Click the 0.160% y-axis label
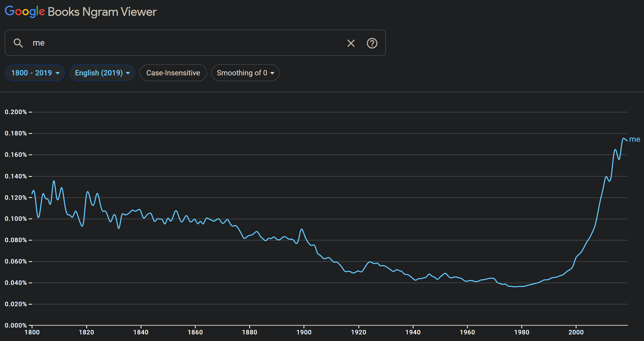The image size is (644, 341). (x=16, y=155)
